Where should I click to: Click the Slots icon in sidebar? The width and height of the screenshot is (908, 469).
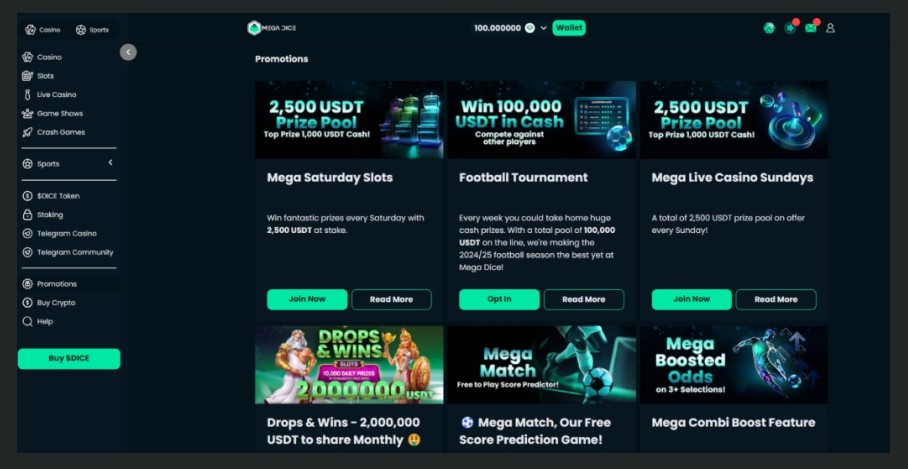[27, 76]
